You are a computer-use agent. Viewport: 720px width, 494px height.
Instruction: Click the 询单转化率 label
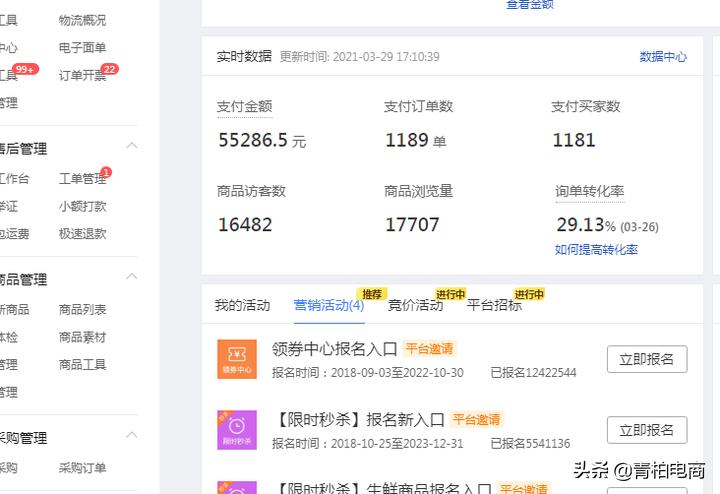click(x=590, y=191)
